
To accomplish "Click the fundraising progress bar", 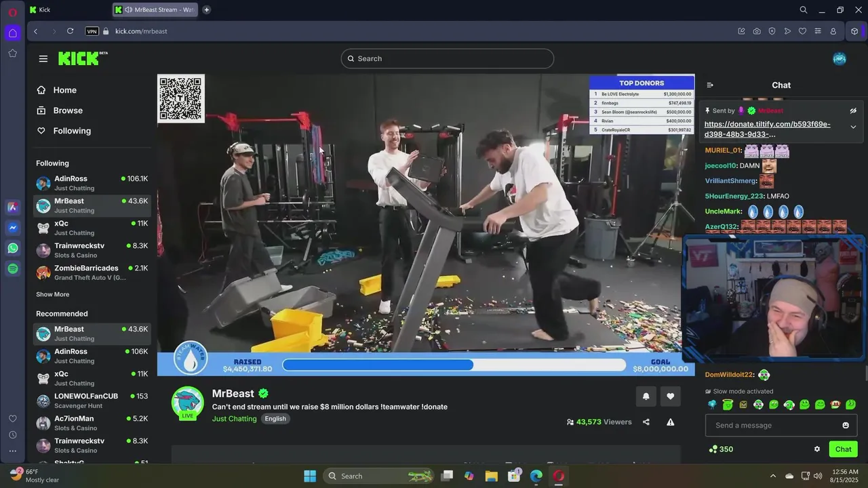I will pyautogui.click(x=454, y=365).
